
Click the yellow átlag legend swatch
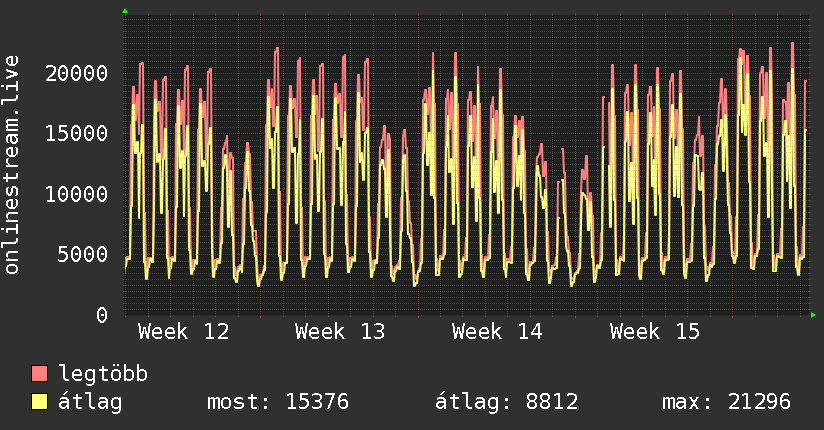click(x=39, y=402)
